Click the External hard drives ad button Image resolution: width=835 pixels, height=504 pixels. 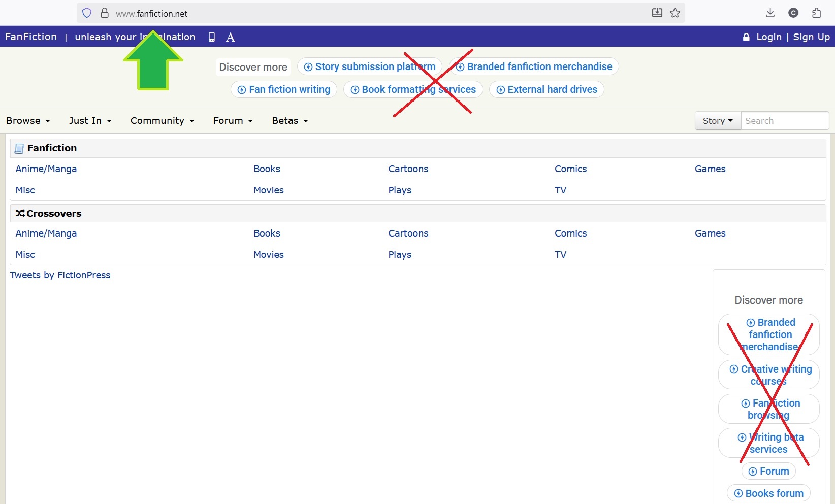[547, 89]
